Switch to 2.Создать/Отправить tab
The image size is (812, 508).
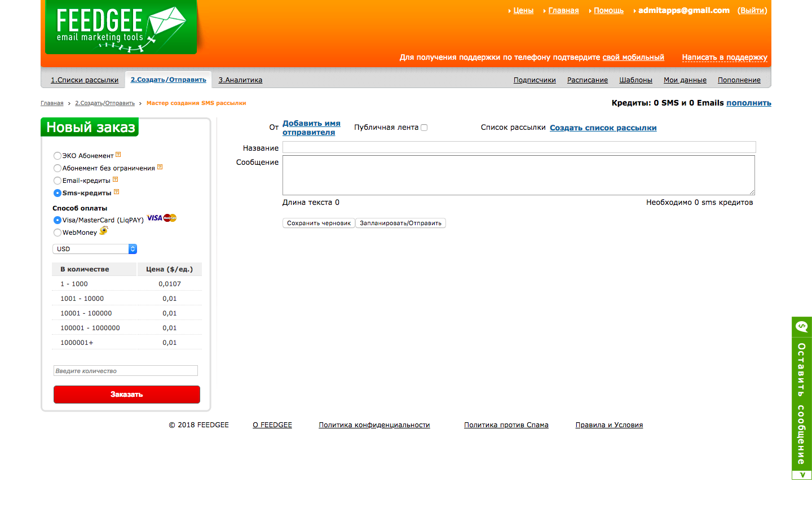169,80
